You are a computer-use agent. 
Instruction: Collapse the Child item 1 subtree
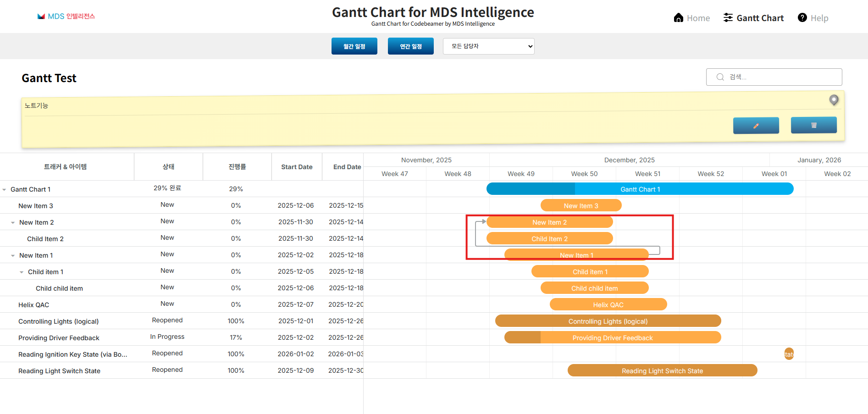(21, 271)
